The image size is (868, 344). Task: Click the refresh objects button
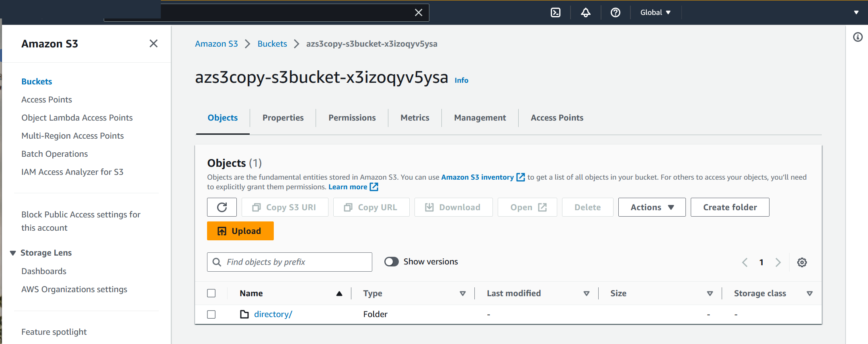click(x=222, y=207)
